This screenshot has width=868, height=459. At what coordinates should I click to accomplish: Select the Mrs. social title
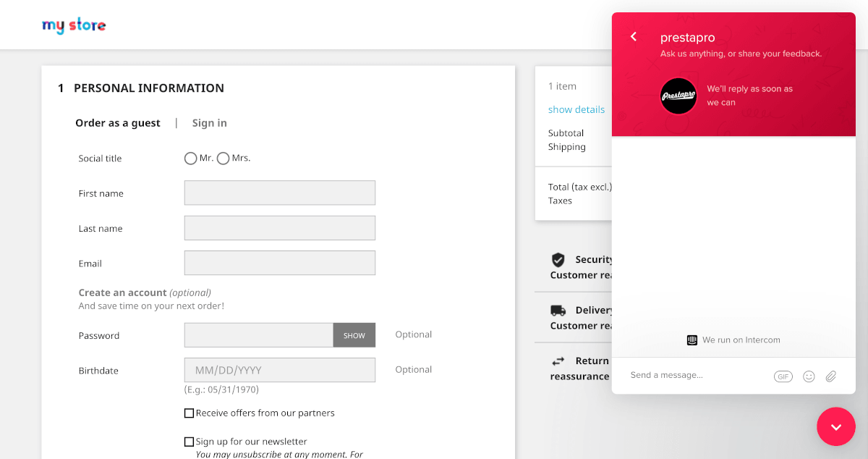pyautogui.click(x=224, y=159)
